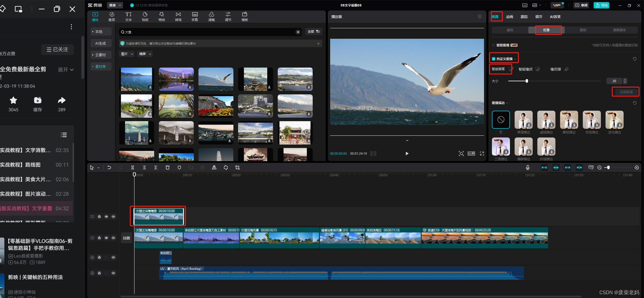644x298 pixels.
Task: Lock the top video track
Action: [x=99, y=216]
